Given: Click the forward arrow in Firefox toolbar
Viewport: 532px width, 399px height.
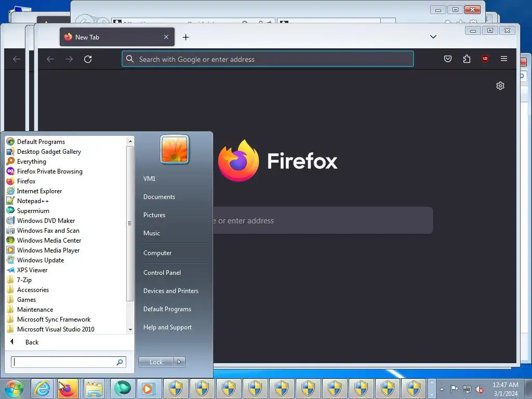Looking at the screenshot, I should [69, 59].
